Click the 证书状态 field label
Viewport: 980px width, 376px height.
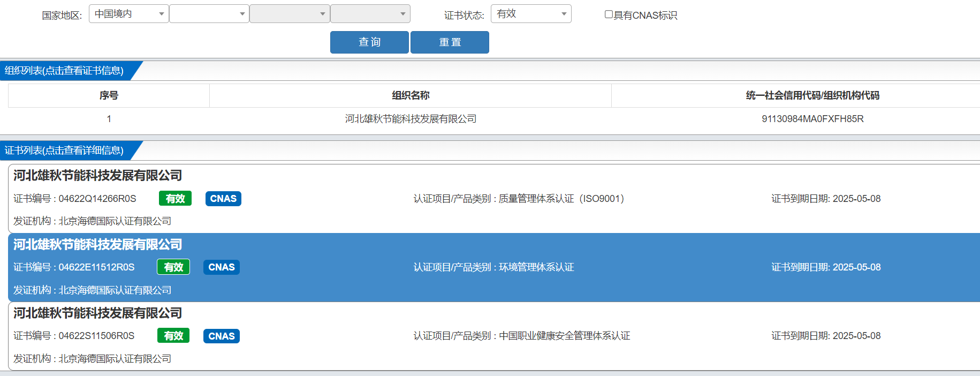pos(464,16)
